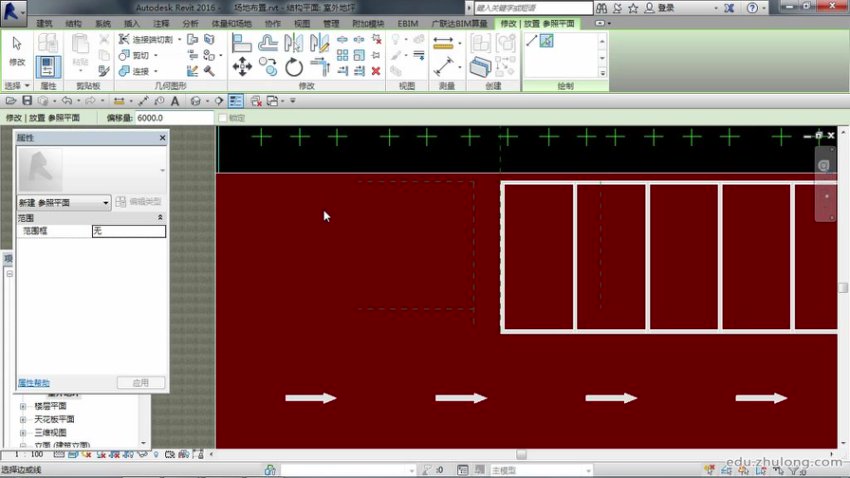
Task: Expand the 3D Views tree node
Action: pos(23,432)
